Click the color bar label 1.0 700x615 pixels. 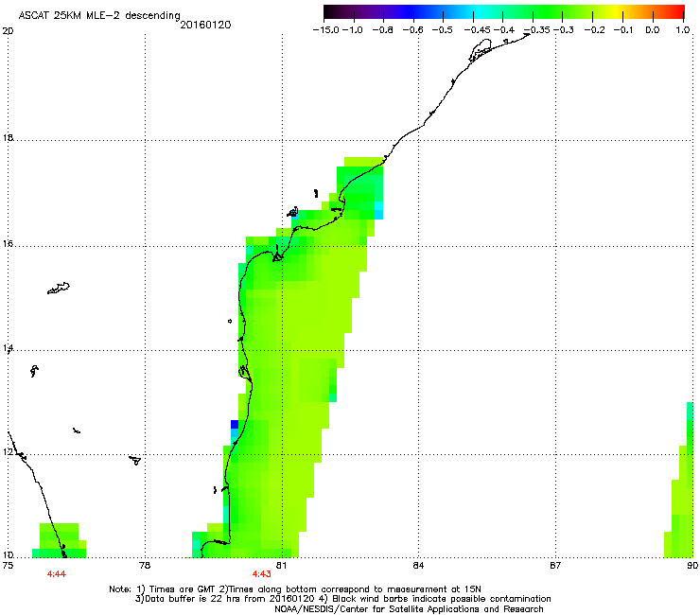point(683,30)
